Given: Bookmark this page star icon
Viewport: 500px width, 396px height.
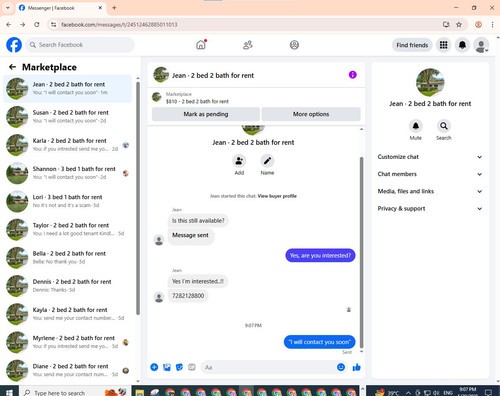Looking at the screenshot, I should tap(459, 24).
